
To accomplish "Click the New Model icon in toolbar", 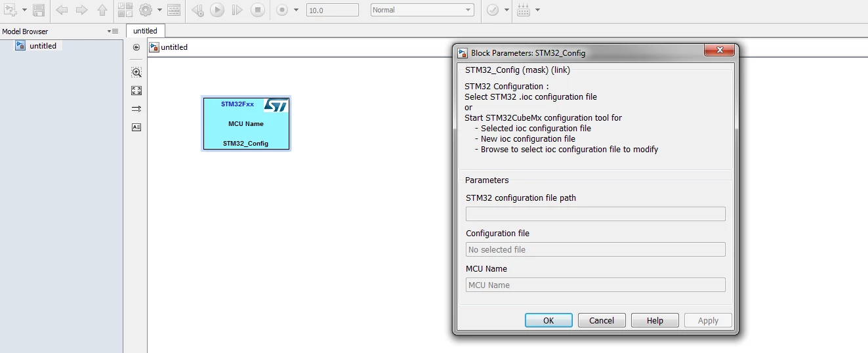I will (x=11, y=10).
